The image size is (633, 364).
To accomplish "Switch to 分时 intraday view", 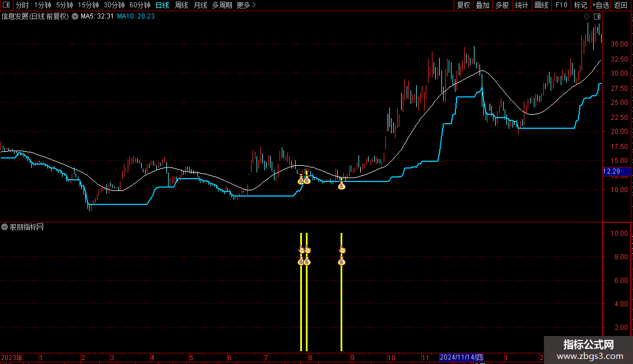I will (22, 5).
